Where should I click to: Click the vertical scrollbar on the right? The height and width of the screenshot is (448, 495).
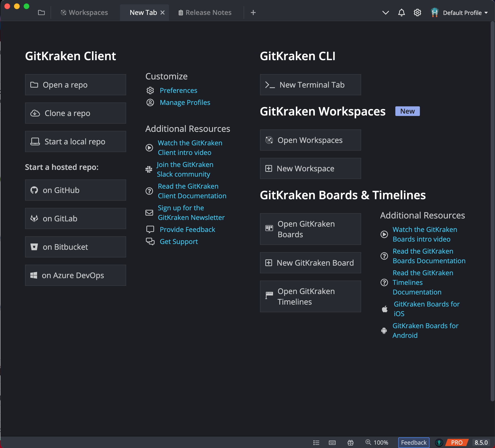[x=492, y=211]
